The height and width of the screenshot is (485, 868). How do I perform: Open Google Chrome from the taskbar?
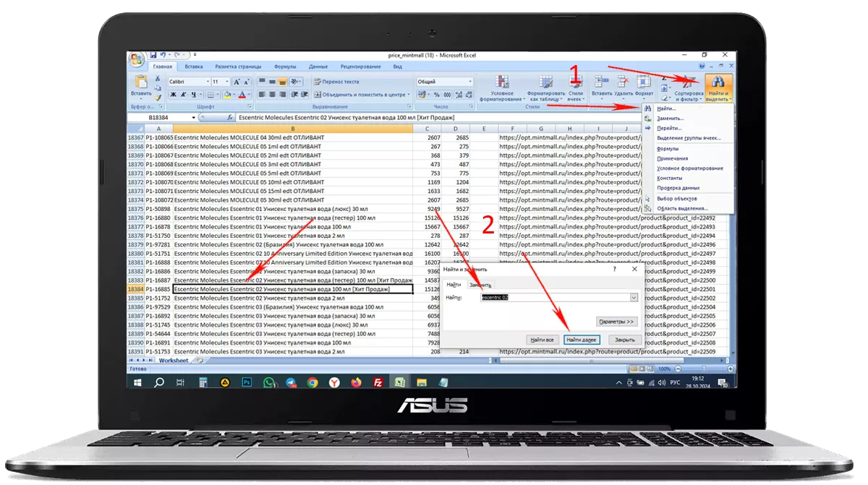pyautogui.click(x=312, y=382)
